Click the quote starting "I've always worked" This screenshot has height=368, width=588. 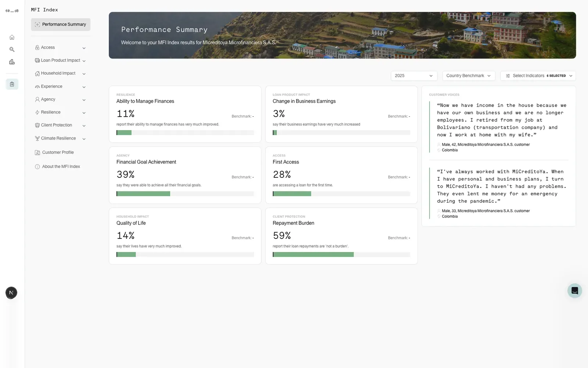pyautogui.click(x=502, y=186)
